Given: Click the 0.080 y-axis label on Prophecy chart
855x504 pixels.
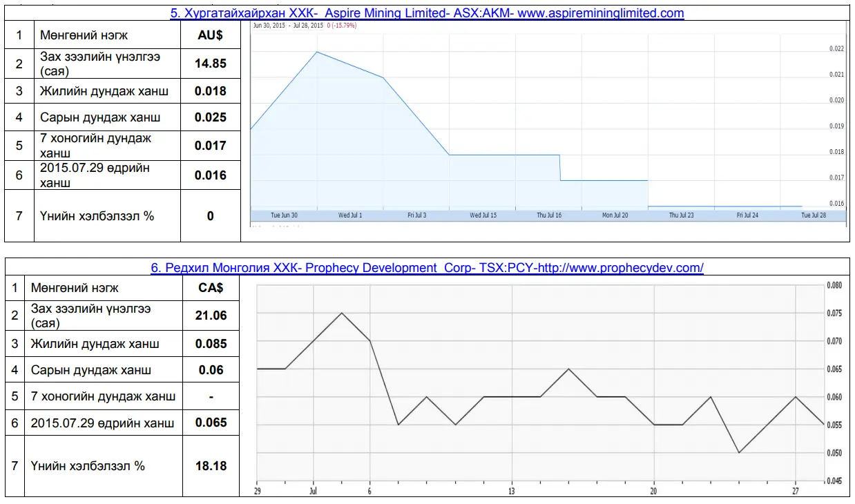Looking at the screenshot, I should pyautogui.click(x=834, y=285).
